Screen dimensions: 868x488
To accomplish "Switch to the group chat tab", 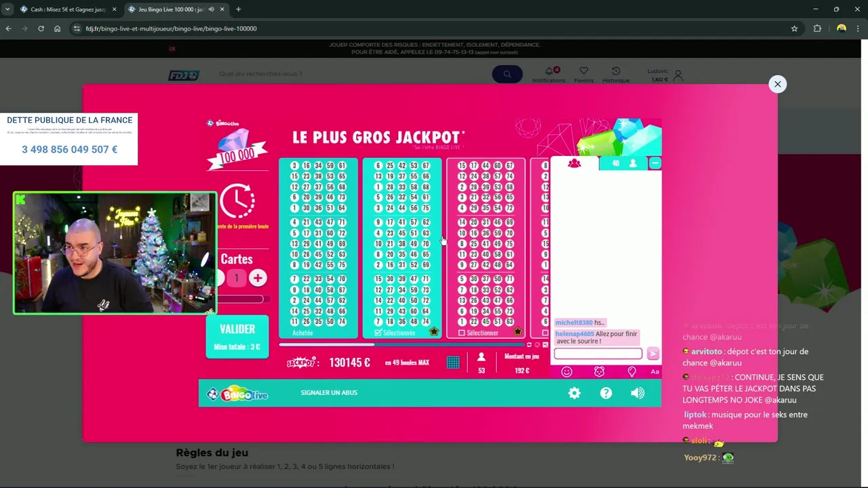I will point(574,163).
